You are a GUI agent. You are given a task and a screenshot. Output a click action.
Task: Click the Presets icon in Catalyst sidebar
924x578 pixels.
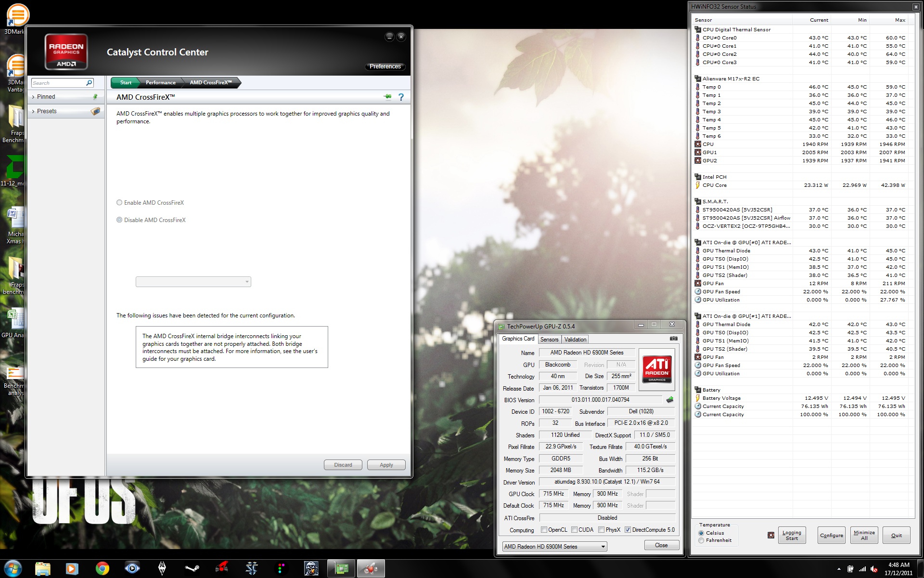coord(95,111)
